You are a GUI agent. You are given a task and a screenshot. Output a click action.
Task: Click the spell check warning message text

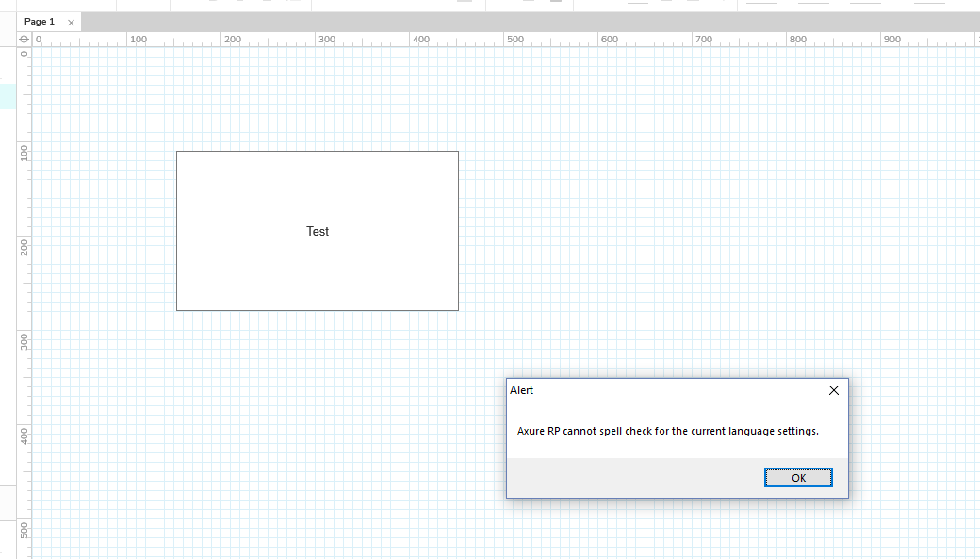click(x=667, y=431)
